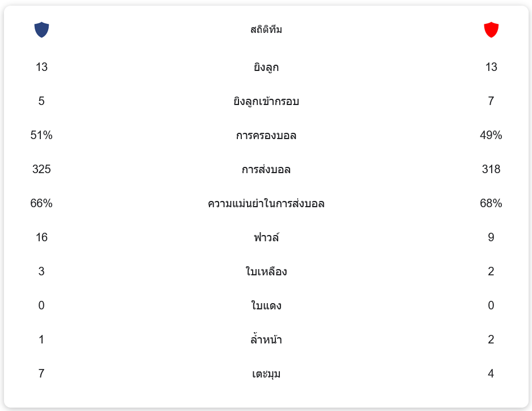The height and width of the screenshot is (411, 532).
Task: Click the การส่งบอล stat label
Action: [266, 170]
